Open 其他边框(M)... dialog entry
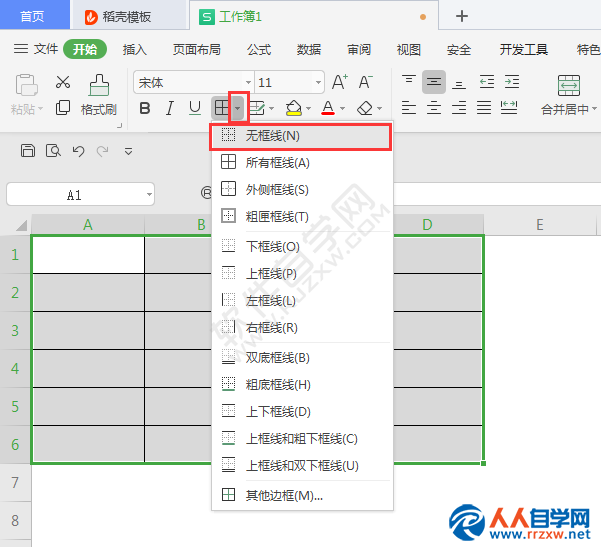This screenshot has height=547, width=601. click(302, 496)
